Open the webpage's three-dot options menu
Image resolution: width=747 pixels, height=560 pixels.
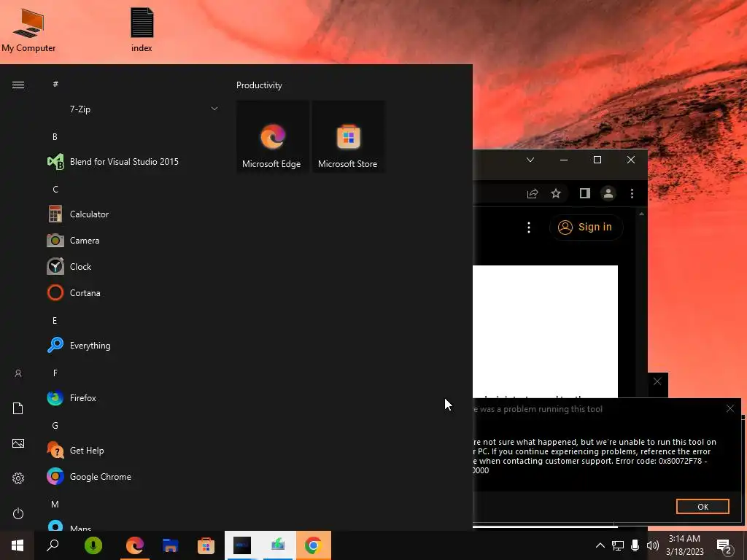(529, 227)
